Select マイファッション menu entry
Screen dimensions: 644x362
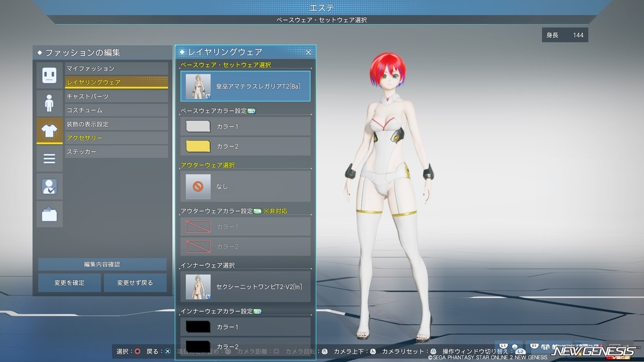(x=116, y=69)
